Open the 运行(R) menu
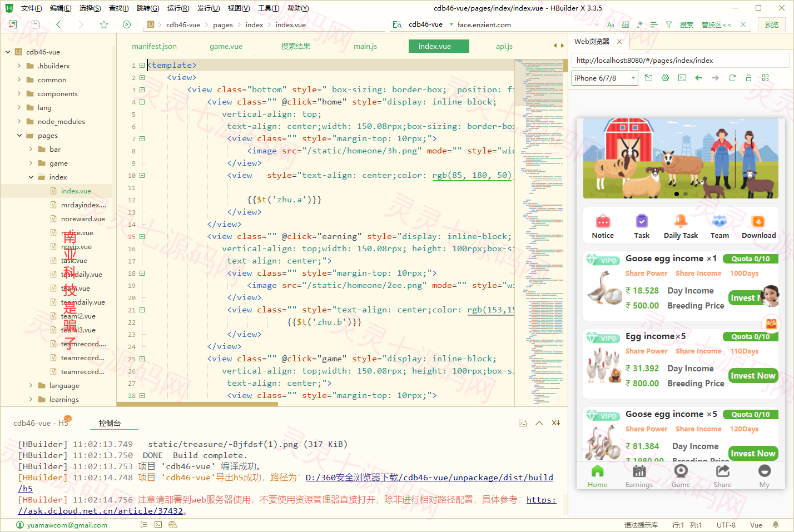 pyautogui.click(x=178, y=8)
